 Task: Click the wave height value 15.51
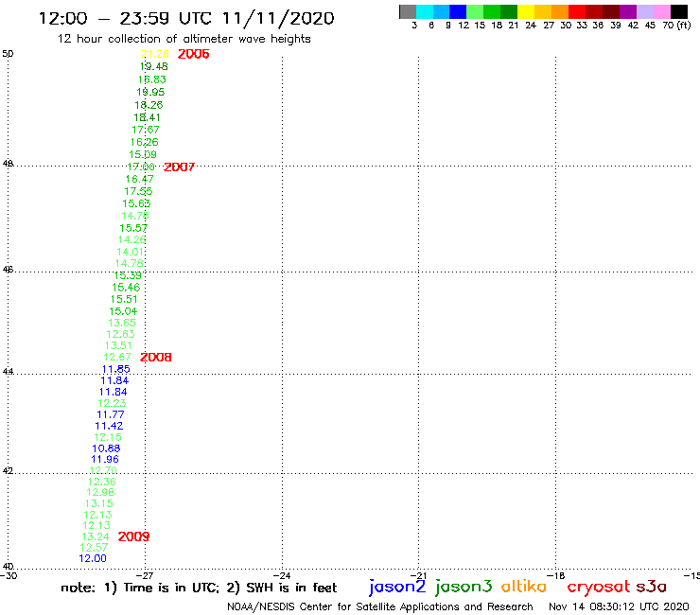coord(124,299)
